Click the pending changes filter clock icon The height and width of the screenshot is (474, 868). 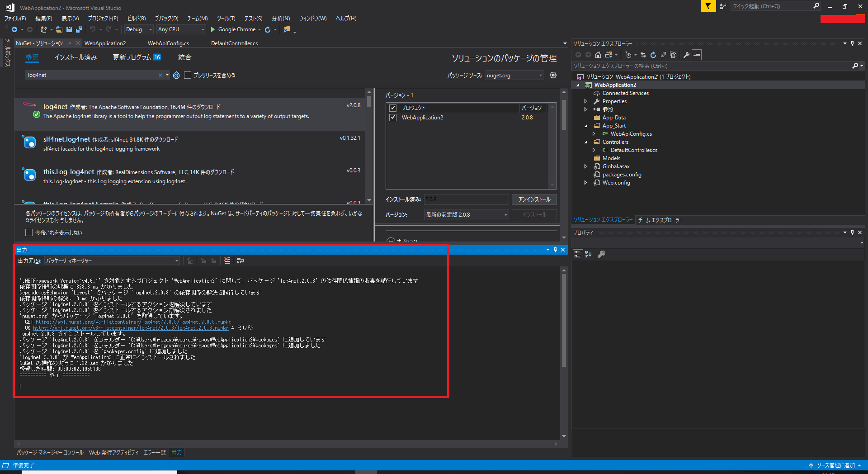pyautogui.click(x=628, y=55)
